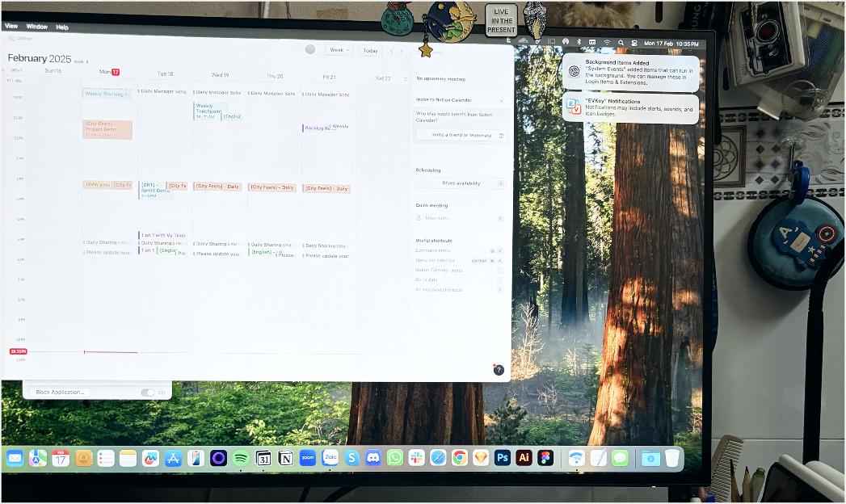Open Zalo from the Dock
Screen dimensions: 846x504
(x=330, y=458)
